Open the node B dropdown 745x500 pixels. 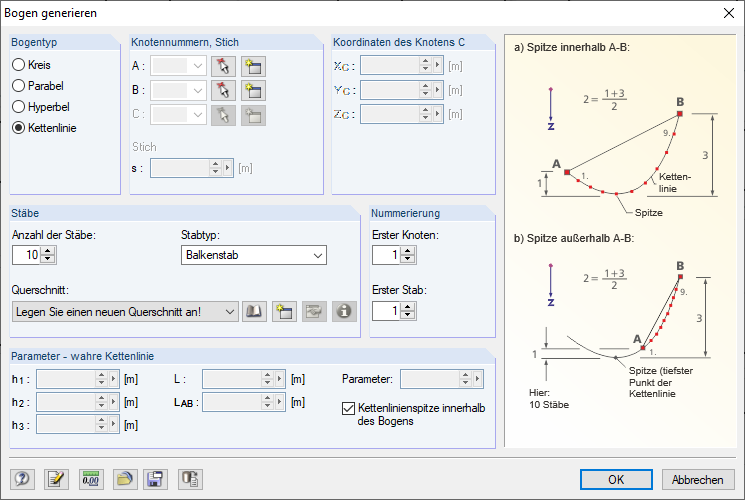tap(198, 90)
